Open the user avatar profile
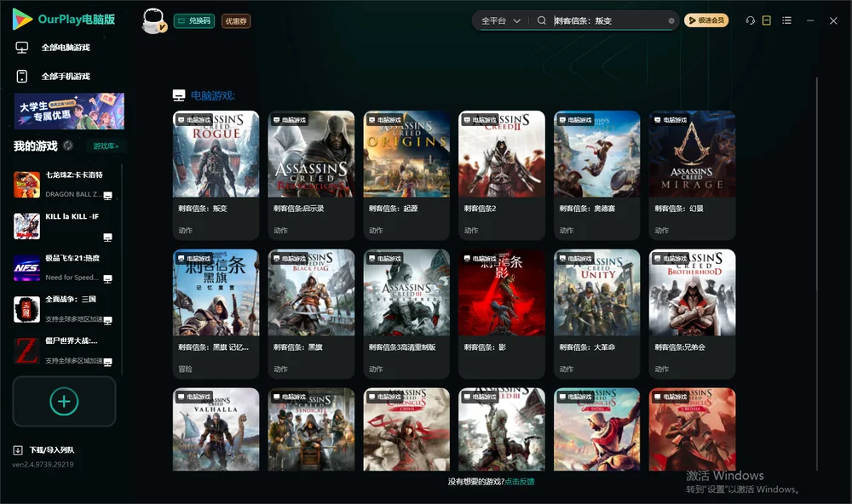The width and height of the screenshot is (852, 504). (x=153, y=20)
